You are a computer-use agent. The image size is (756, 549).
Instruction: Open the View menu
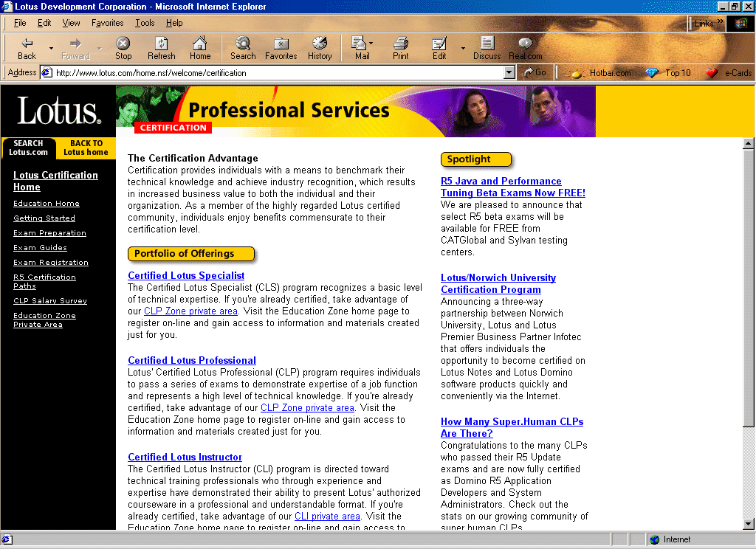[x=72, y=23]
